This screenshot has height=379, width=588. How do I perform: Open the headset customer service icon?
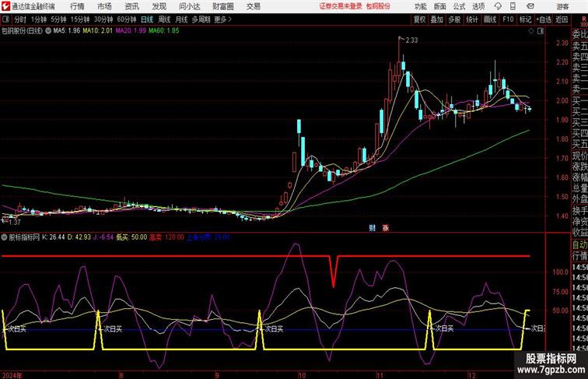(498, 6)
